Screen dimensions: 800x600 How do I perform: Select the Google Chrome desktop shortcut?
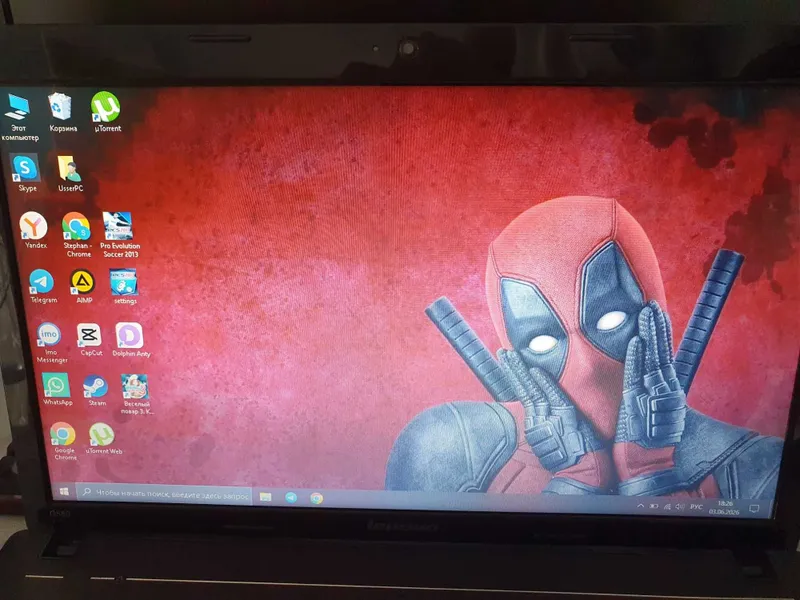pos(64,441)
